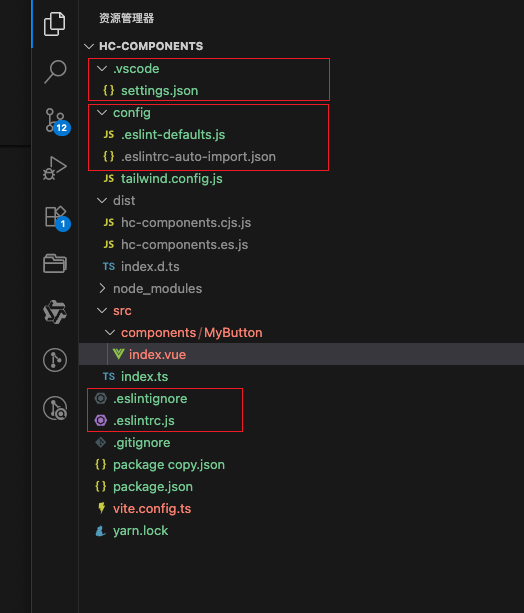Open Source Control with 12 changes
Viewport: 524px width, 613px height.
56,120
